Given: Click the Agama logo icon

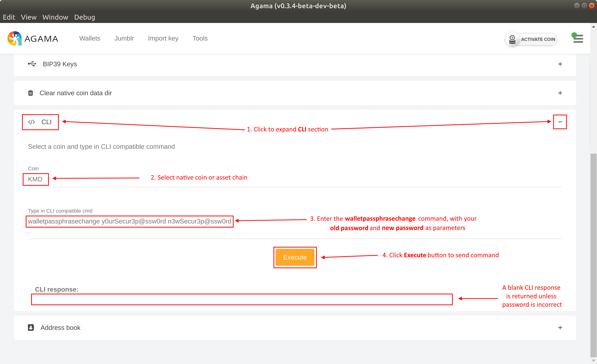Looking at the screenshot, I should [x=14, y=38].
